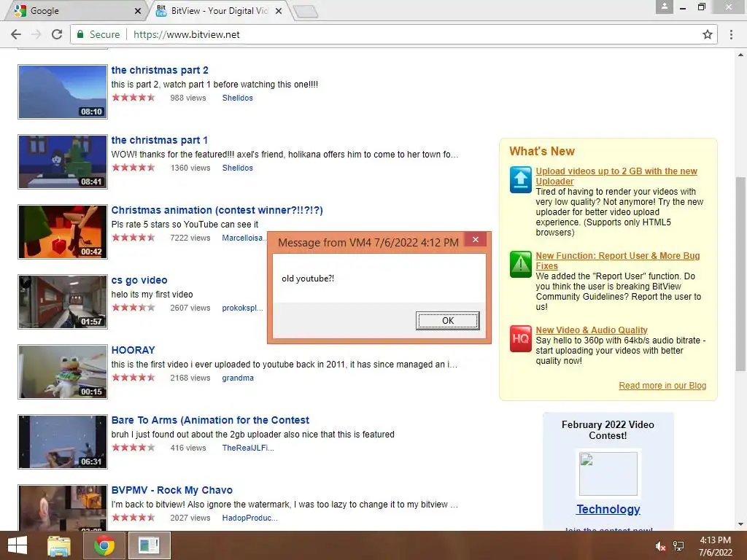747x560 pixels.
Task: Open File Explorer from the taskbar
Action: [59, 545]
